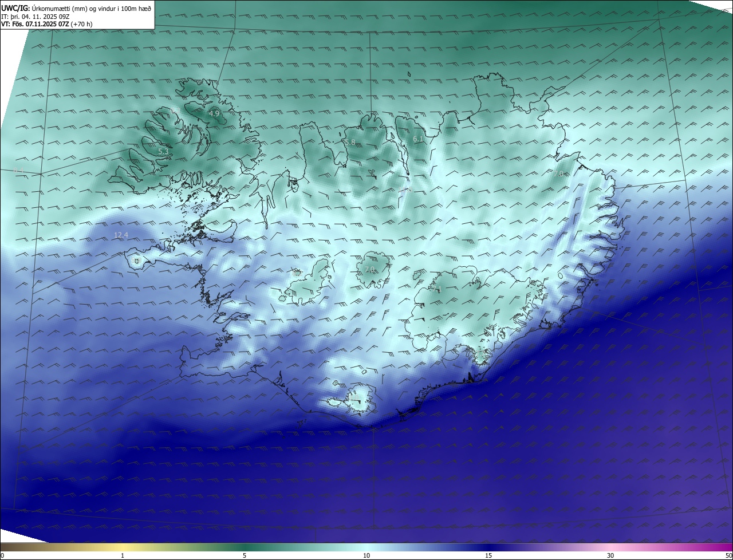Click the 5.8 value label on the map
This screenshot has height=560, width=733.
pos(349,142)
